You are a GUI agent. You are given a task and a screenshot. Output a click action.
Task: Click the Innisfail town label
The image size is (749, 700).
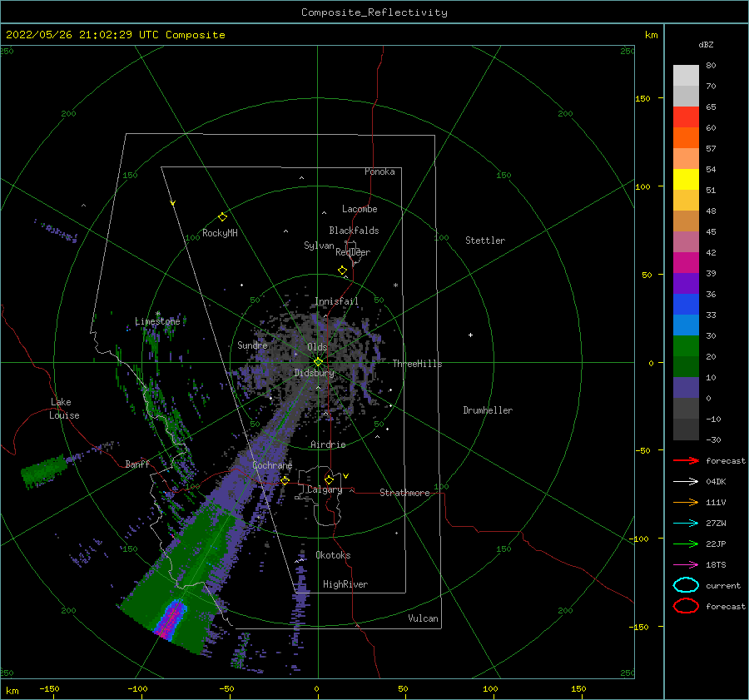[x=336, y=301]
